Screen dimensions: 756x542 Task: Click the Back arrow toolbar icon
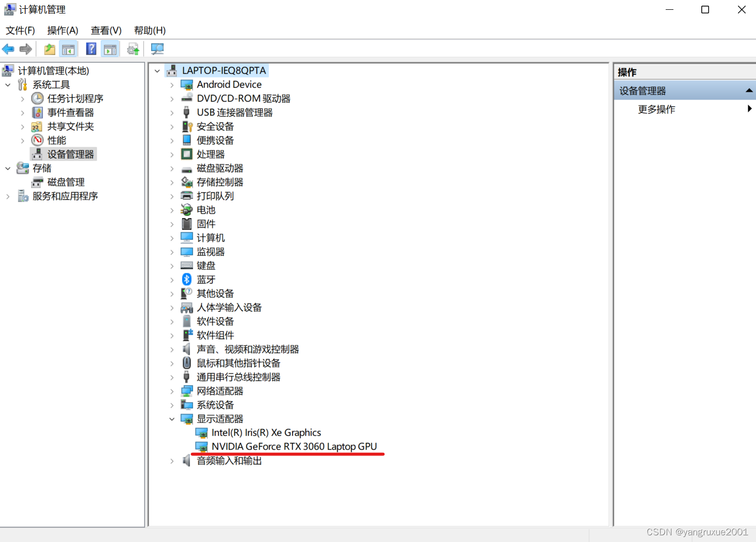click(x=8, y=49)
